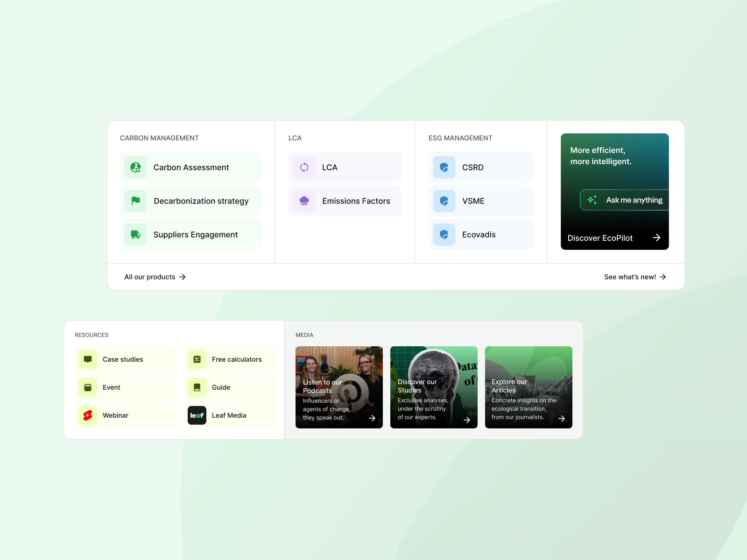Click the Event calendar icon
This screenshot has width=747, height=560.
88,387
